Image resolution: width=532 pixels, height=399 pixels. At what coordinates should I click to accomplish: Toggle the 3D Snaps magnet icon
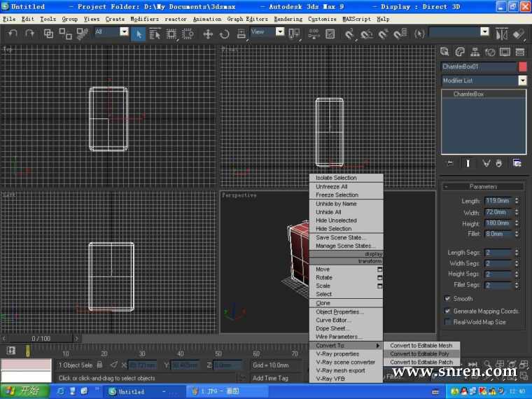click(349, 34)
